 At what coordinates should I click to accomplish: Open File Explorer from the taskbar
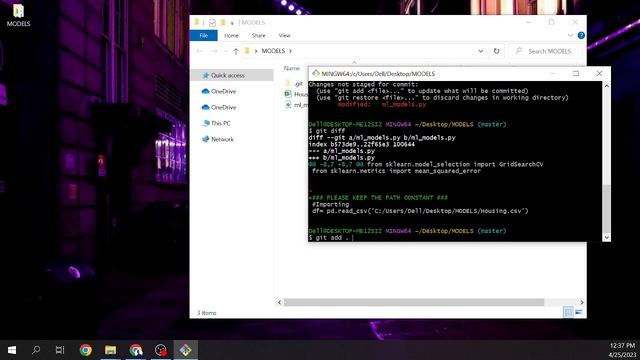point(111,350)
